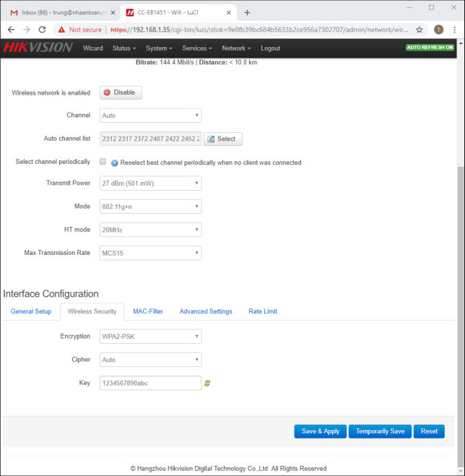Expand the Transmit Power dropdown

[x=150, y=183]
